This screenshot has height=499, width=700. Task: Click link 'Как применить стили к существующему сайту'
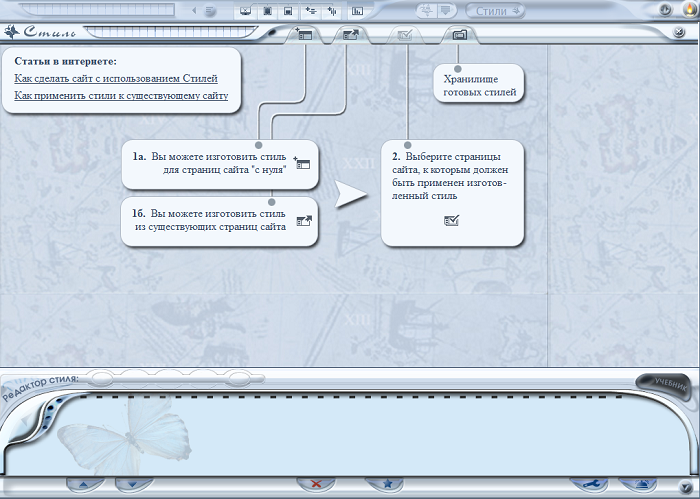[121, 96]
